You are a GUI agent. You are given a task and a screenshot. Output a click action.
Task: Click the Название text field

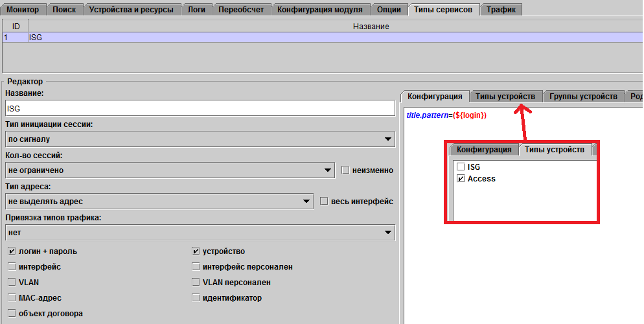200,108
